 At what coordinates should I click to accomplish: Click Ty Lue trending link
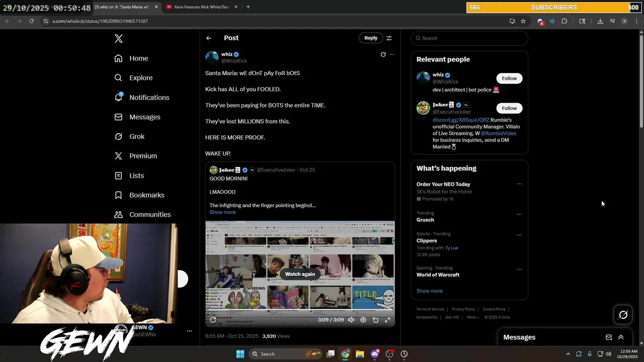452,248
